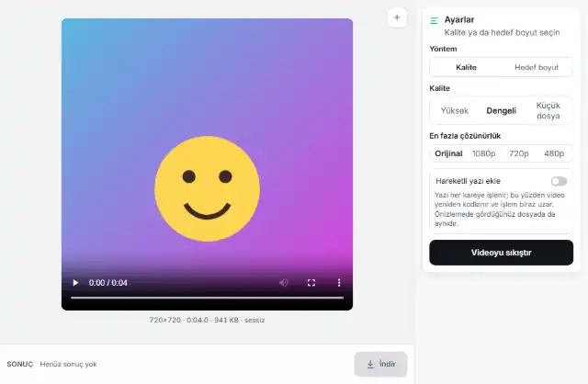Screen dimensions: 588x384
Task: Open the video's three-dot options menu
Action: point(339,283)
